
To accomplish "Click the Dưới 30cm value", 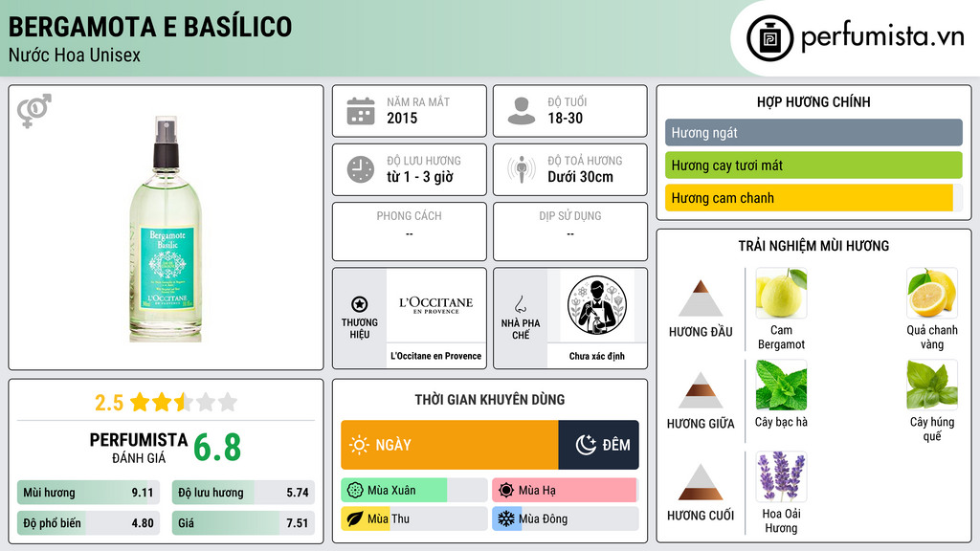I will [x=580, y=177].
